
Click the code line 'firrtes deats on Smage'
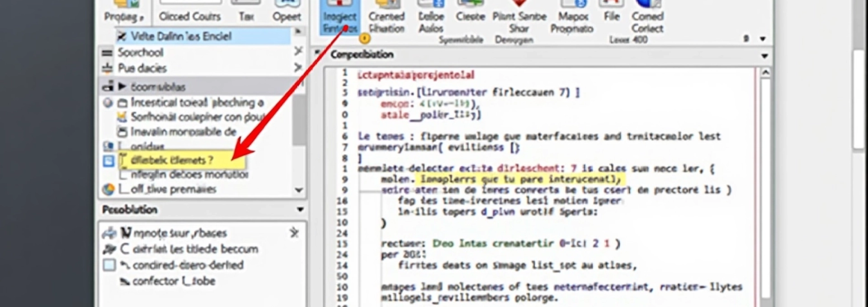pos(461,265)
